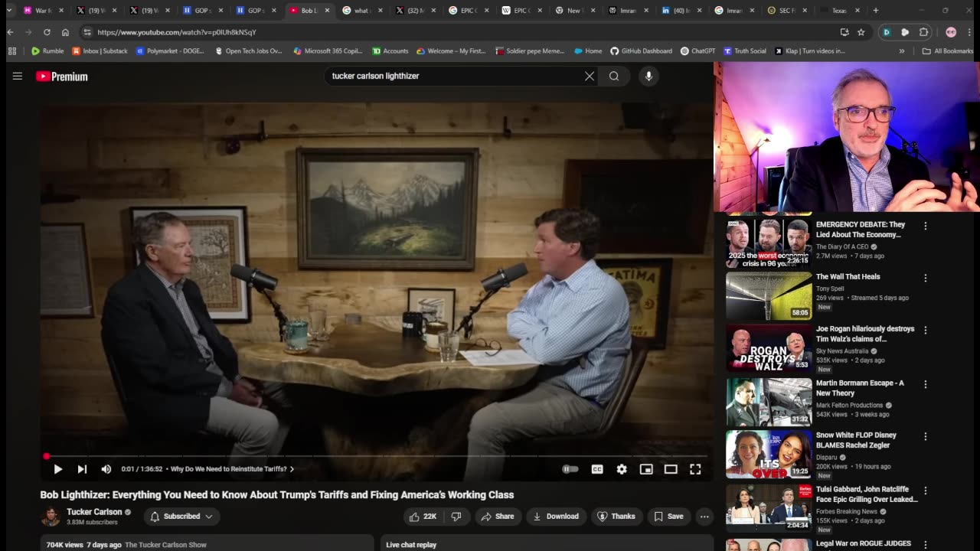The image size is (980, 551).
Task: Open 'The Wall That Heals' recommended video
Action: click(x=848, y=276)
